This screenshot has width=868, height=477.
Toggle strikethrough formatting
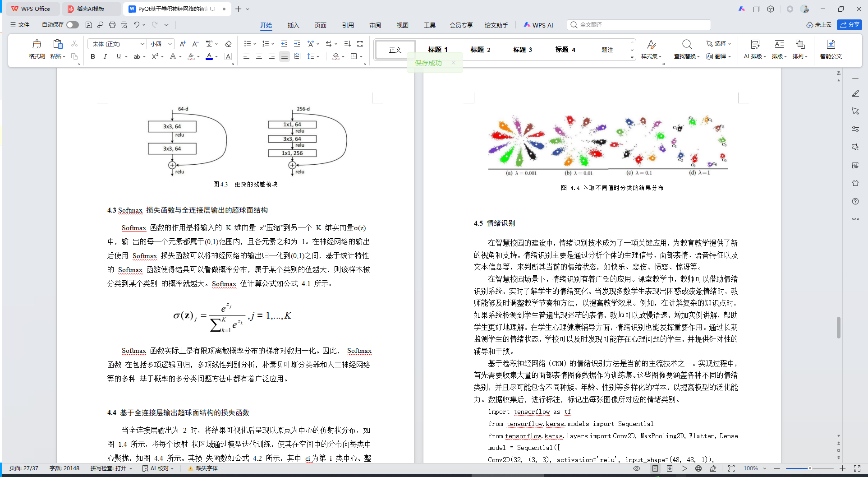click(137, 56)
